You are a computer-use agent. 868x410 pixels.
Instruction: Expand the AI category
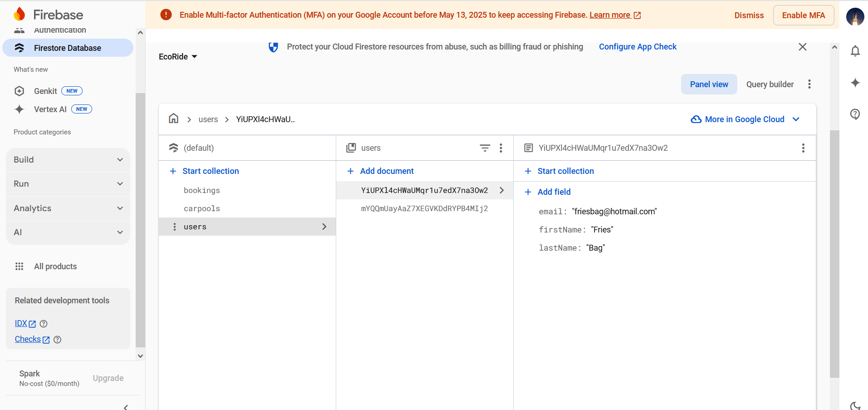[68, 232]
